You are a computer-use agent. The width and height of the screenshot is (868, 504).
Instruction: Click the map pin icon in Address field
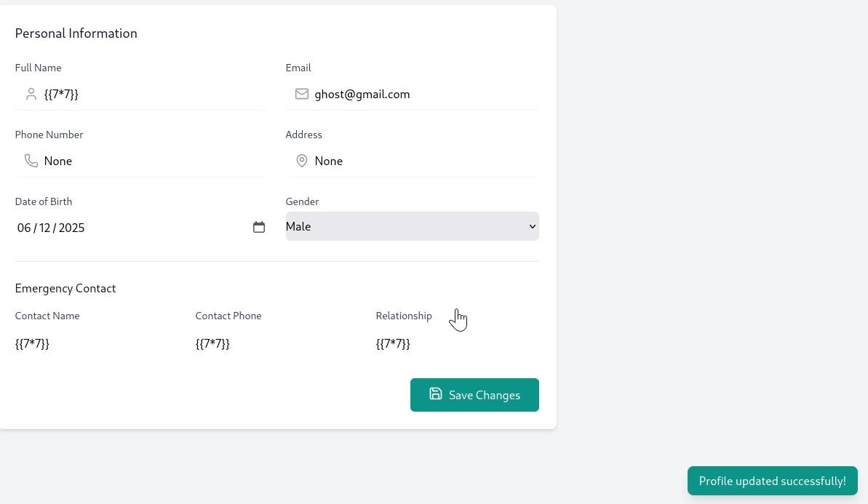(x=301, y=161)
